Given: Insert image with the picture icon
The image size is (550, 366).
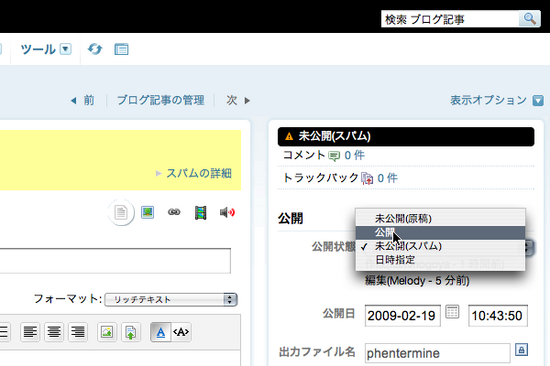Looking at the screenshot, I should (x=147, y=212).
